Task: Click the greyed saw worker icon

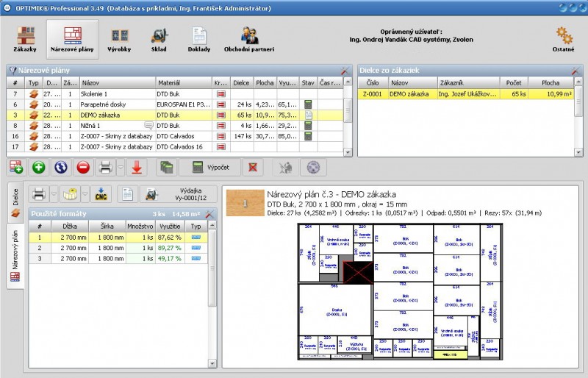Action: click(286, 168)
